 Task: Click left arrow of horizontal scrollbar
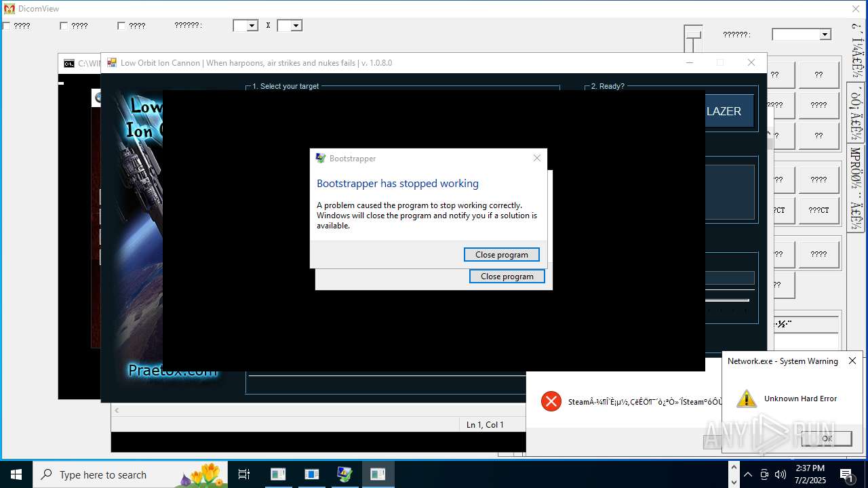[117, 411]
